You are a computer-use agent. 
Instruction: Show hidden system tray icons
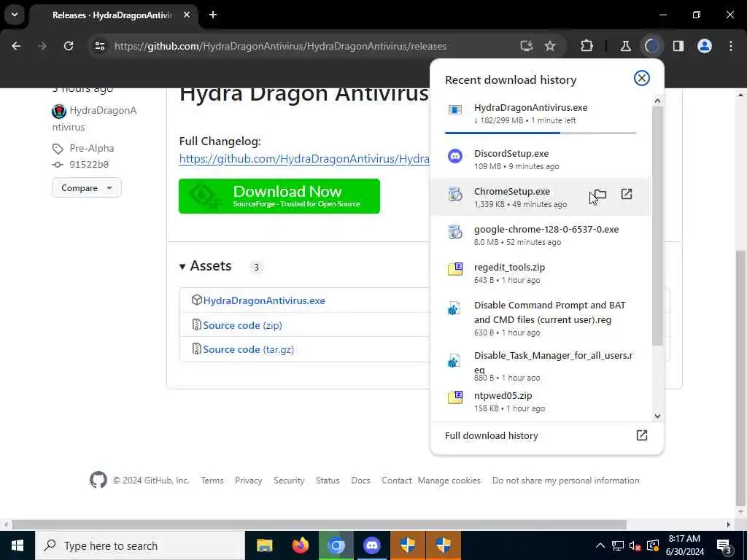600,545
